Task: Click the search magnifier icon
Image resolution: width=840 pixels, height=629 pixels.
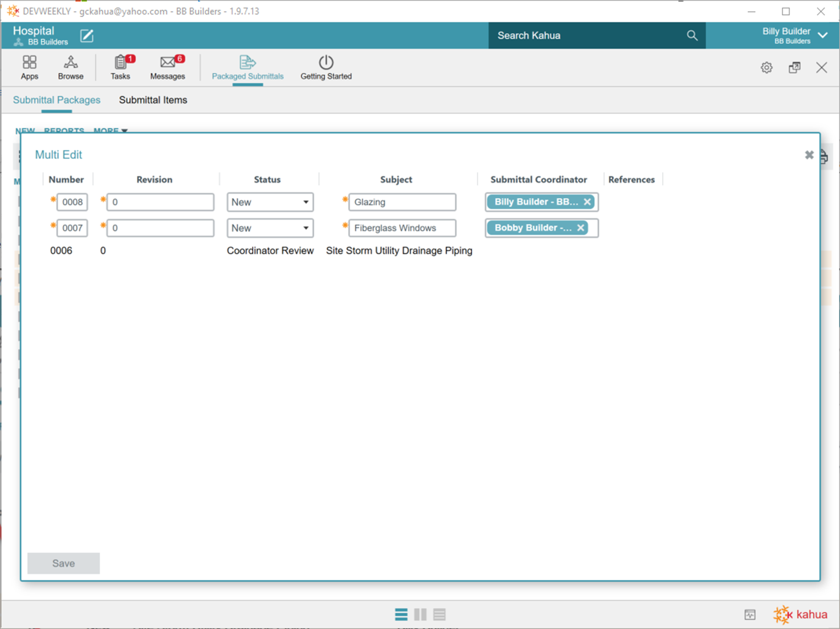Action: point(692,35)
